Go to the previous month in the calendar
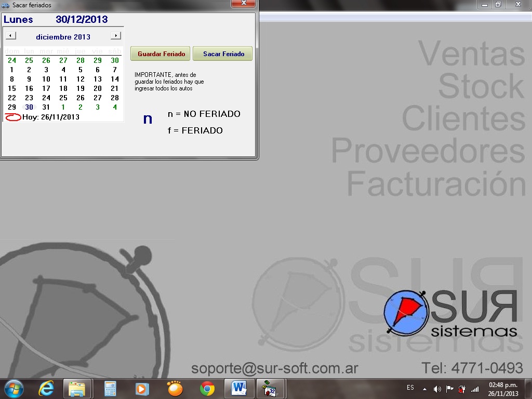Screen dimensions: 532x399 pos(11,36)
